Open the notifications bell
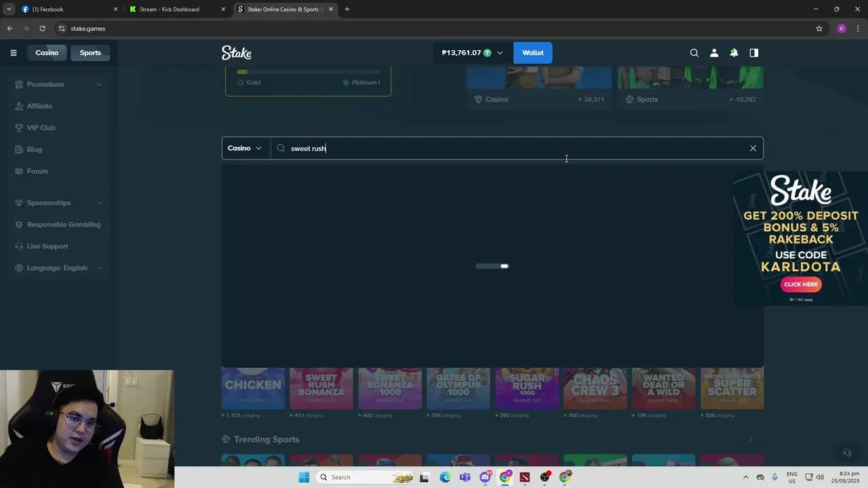Viewport: 868px width, 488px height. [x=734, y=53]
